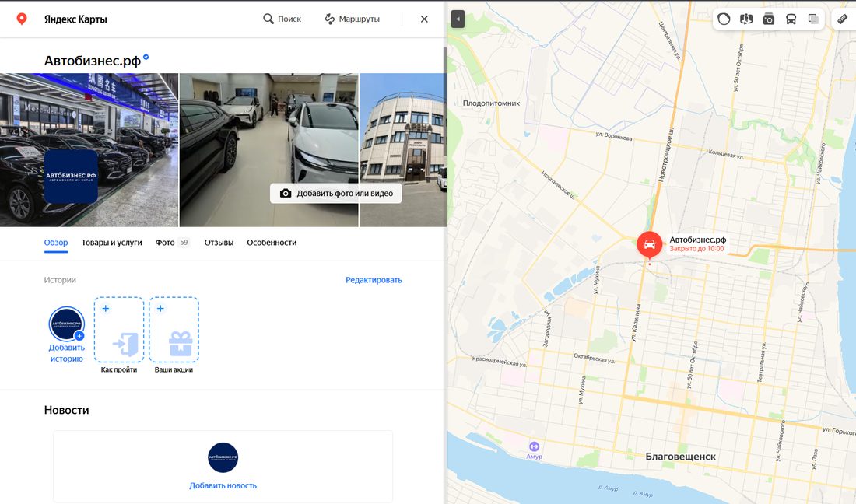Image resolution: width=856 pixels, height=504 pixels.
Task: Select the Особенности tab
Action: (272, 243)
